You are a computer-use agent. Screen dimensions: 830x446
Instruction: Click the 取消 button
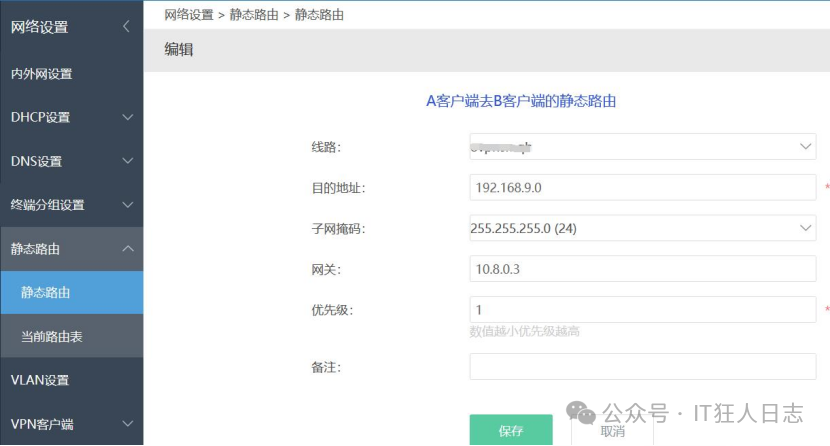612,431
